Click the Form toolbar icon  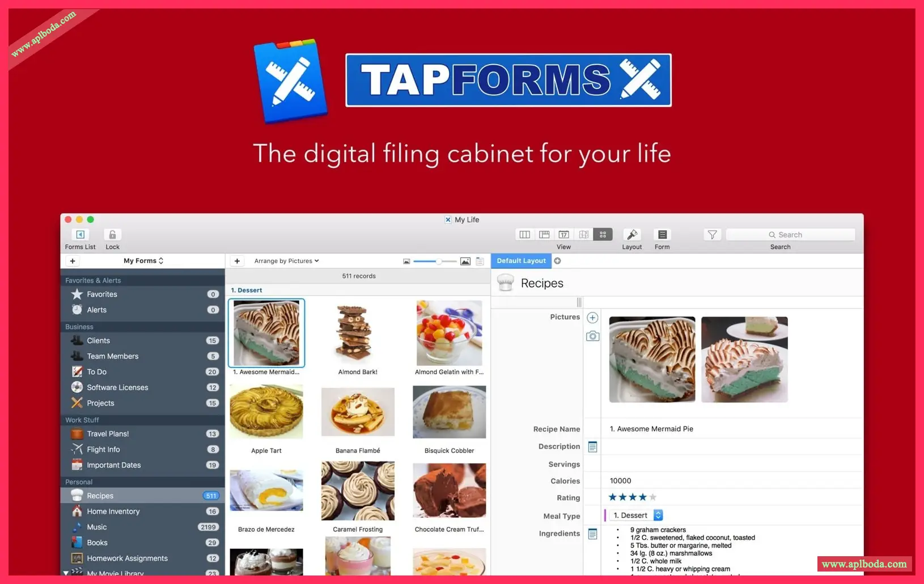[662, 235]
